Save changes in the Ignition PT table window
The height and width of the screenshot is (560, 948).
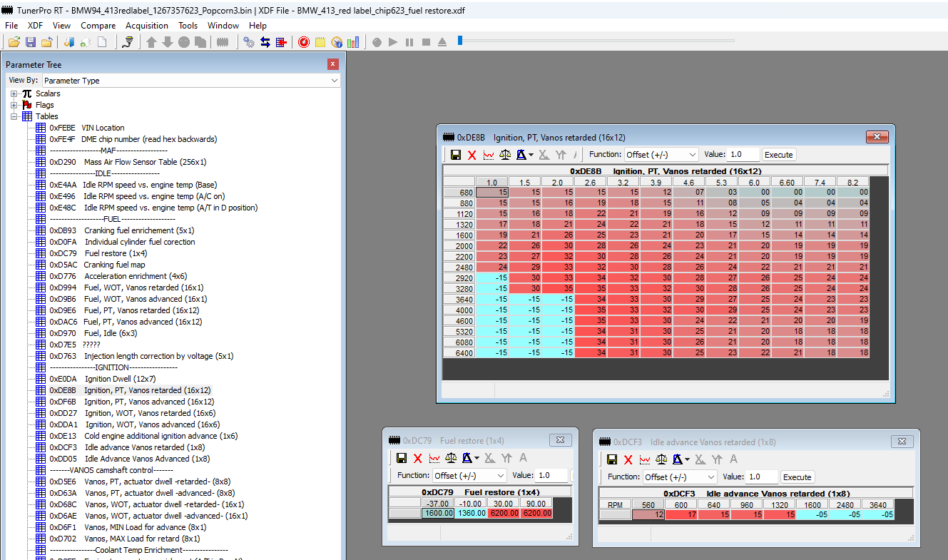456,155
